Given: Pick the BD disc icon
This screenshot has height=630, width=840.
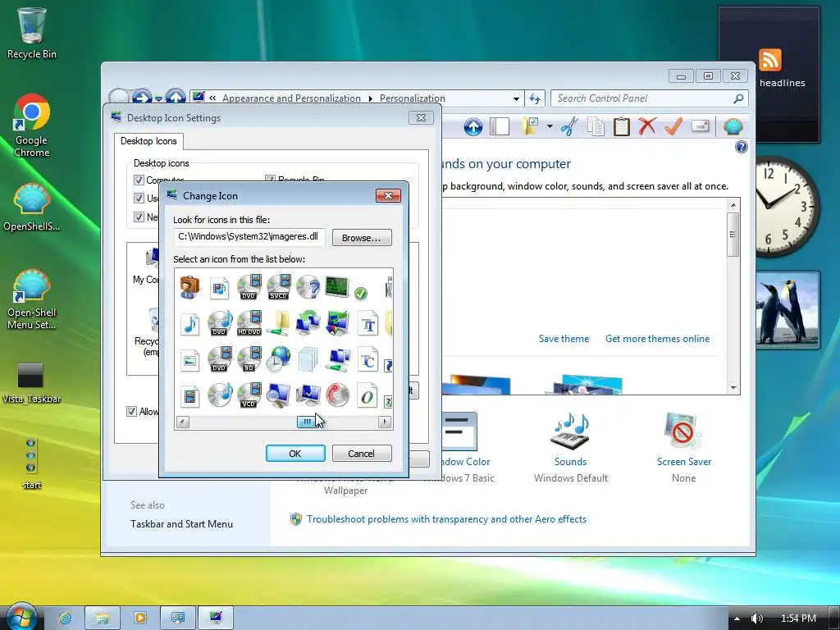Looking at the screenshot, I should click(x=249, y=359).
